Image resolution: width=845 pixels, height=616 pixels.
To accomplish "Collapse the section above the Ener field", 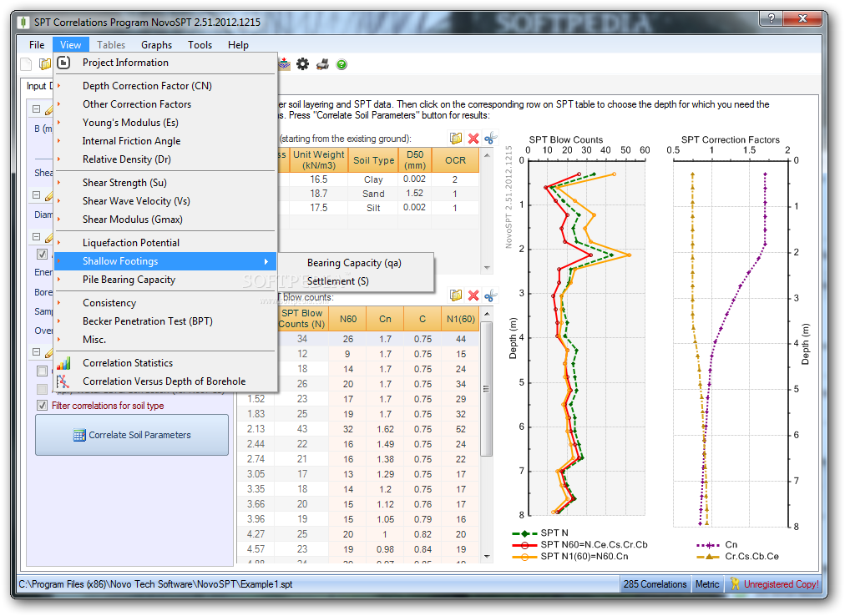I will coord(36,236).
